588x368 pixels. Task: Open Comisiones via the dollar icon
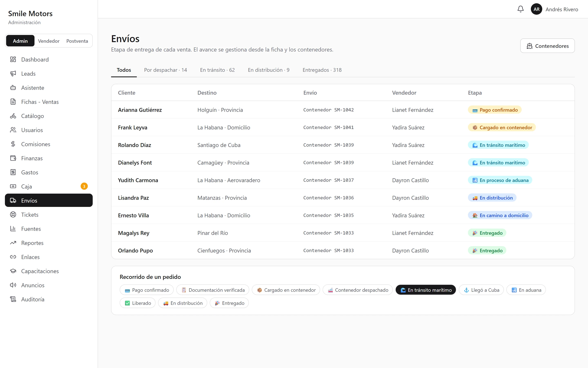(x=13, y=144)
